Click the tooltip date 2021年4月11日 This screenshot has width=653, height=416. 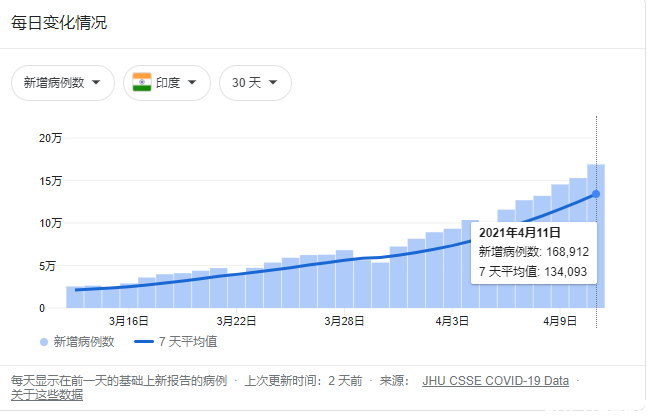coord(520,233)
